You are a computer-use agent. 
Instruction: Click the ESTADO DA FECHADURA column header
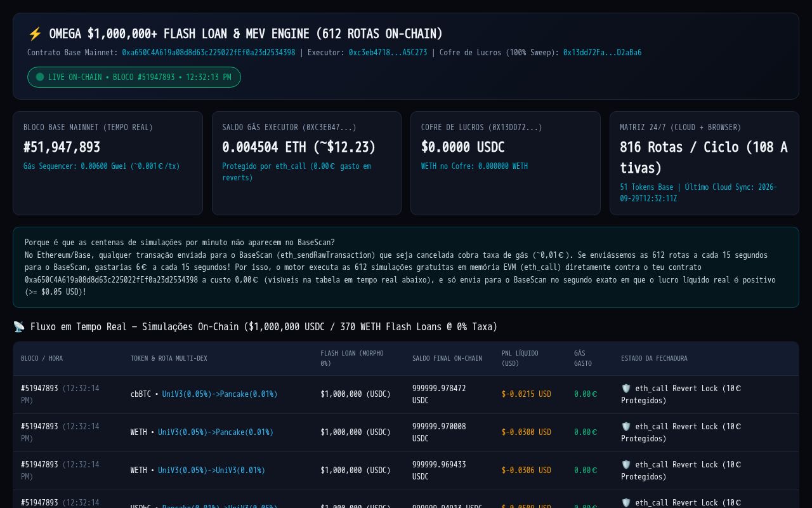(654, 358)
